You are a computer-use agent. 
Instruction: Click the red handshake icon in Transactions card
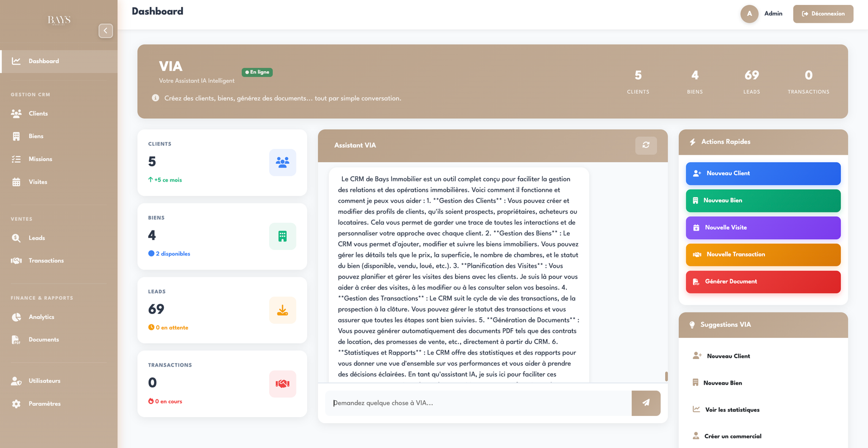click(x=282, y=384)
